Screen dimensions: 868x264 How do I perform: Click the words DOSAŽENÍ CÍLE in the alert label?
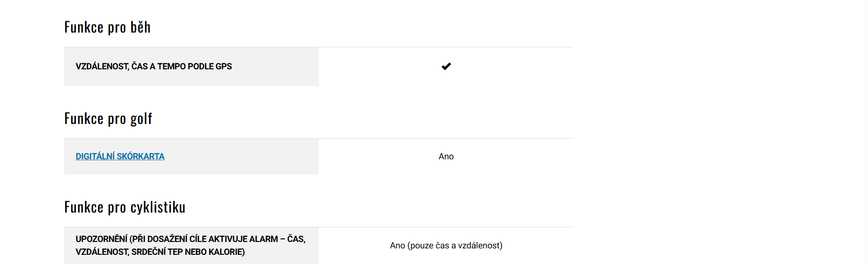(x=177, y=239)
